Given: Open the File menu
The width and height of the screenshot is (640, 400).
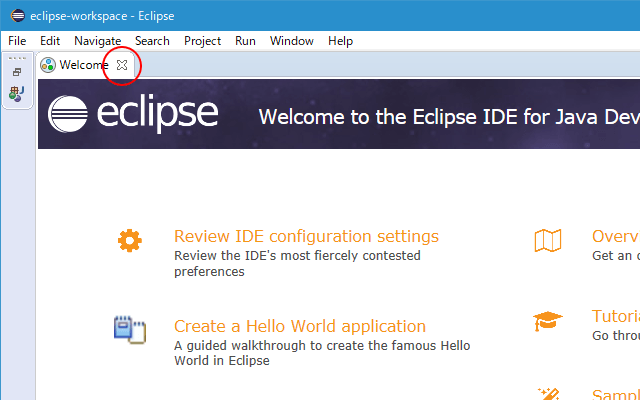Looking at the screenshot, I should [17, 41].
